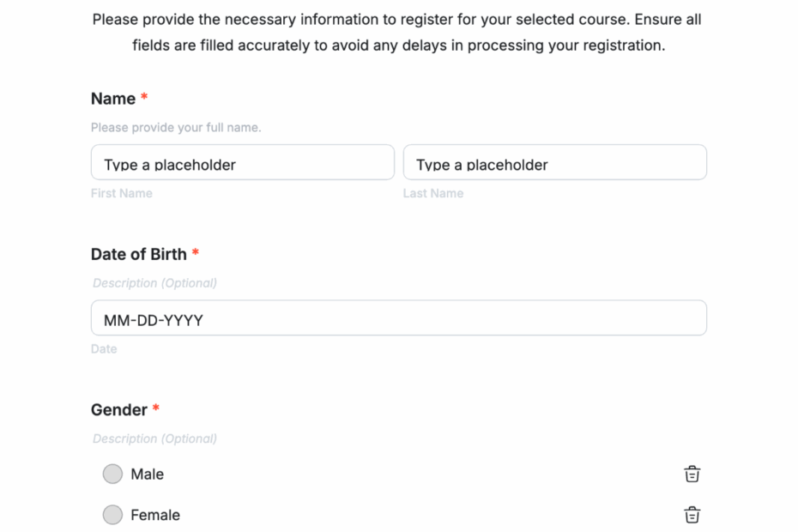Image resolution: width=798 pixels, height=532 pixels.
Task: Click the Description (Optional) under Gender
Action: point(154,438)
